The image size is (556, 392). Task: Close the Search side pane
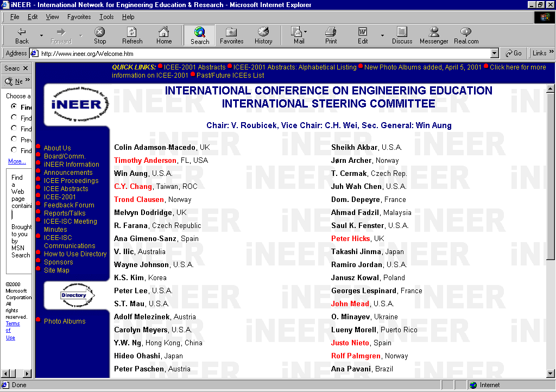(26, 68)
